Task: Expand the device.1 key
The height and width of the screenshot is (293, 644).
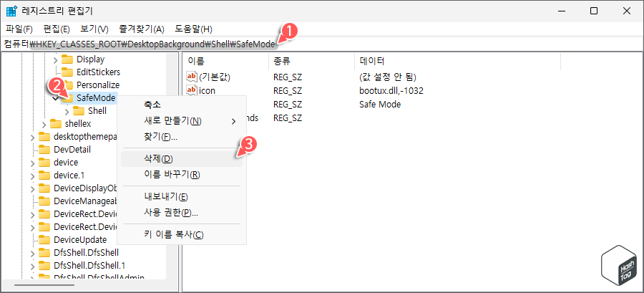Action: point(33,176)
